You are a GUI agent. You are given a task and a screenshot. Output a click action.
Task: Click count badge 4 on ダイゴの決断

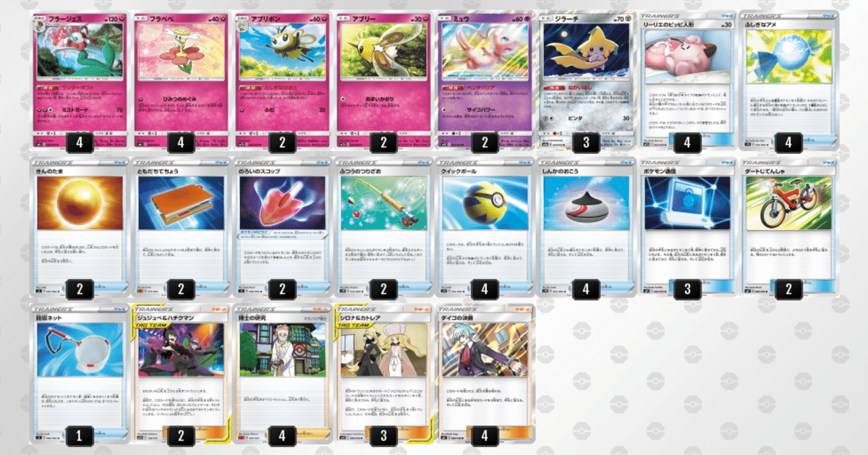[485, 435]
